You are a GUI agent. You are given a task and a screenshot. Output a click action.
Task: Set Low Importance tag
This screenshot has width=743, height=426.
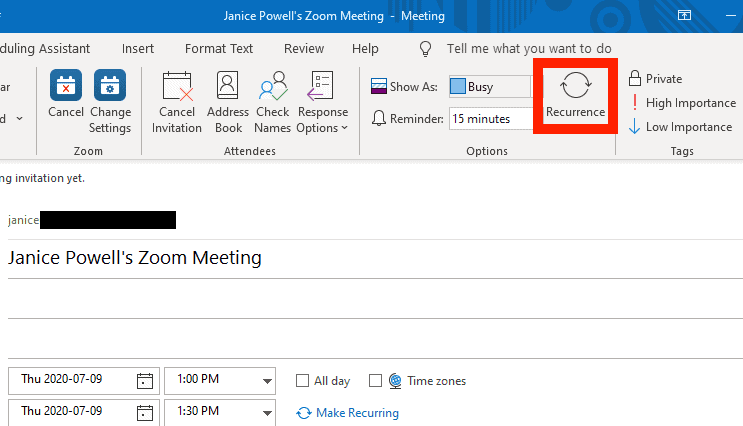click(x=681, y=127)
